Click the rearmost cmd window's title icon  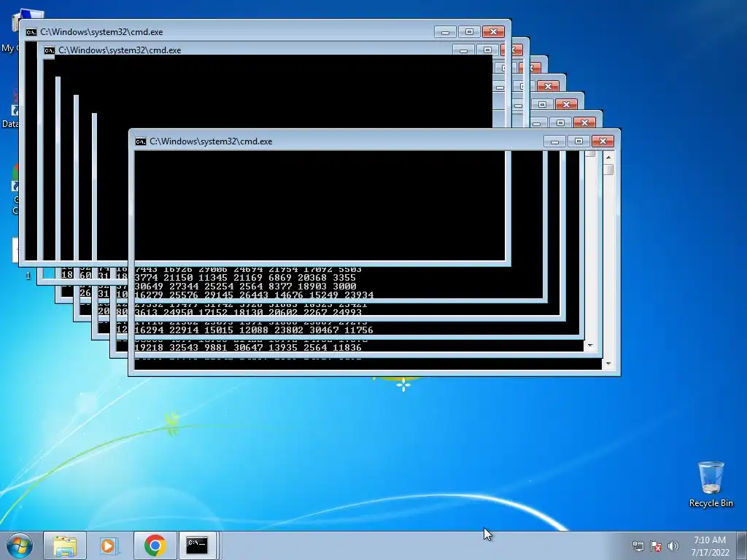point(31,32)
